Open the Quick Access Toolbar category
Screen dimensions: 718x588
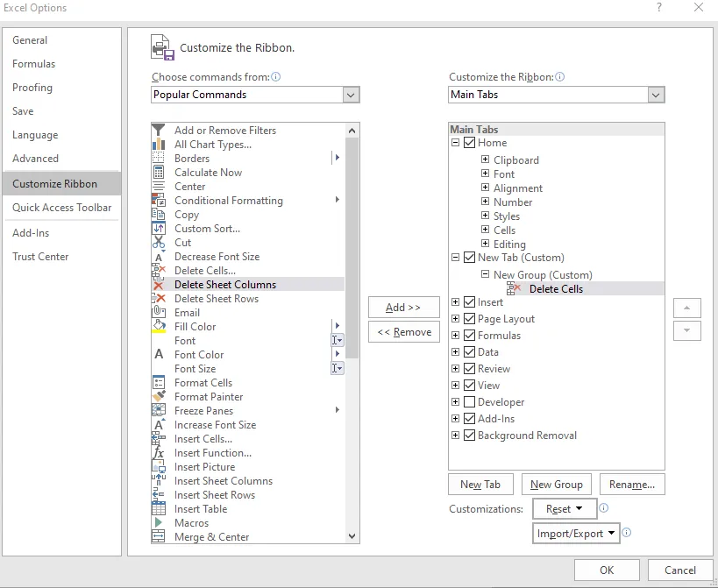tap(62, 208)
